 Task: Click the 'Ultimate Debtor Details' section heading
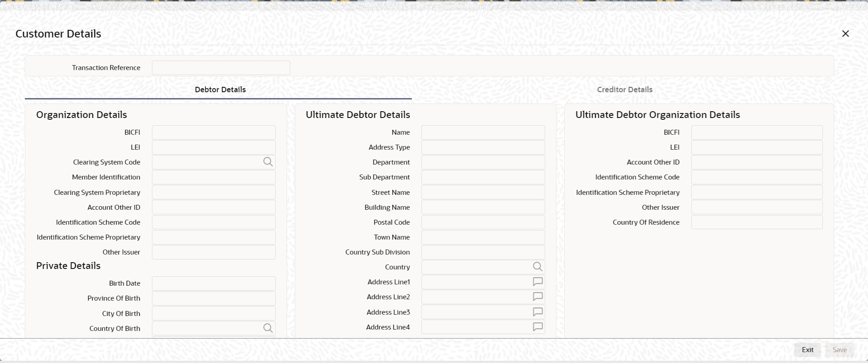pos(358,115)
